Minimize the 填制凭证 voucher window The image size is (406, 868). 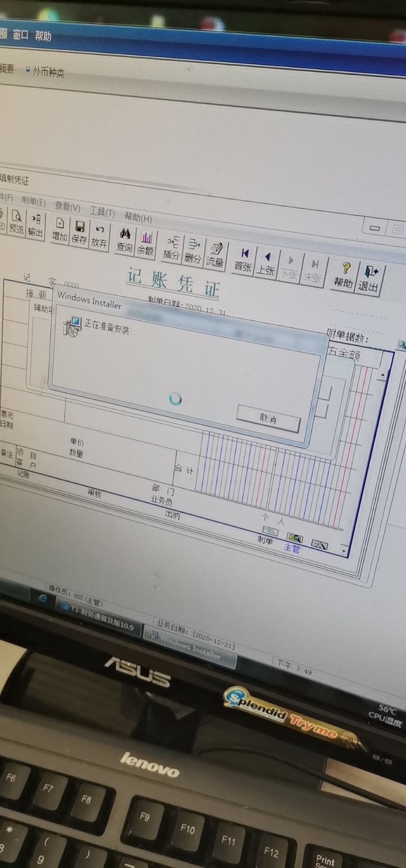pos(374,228)
